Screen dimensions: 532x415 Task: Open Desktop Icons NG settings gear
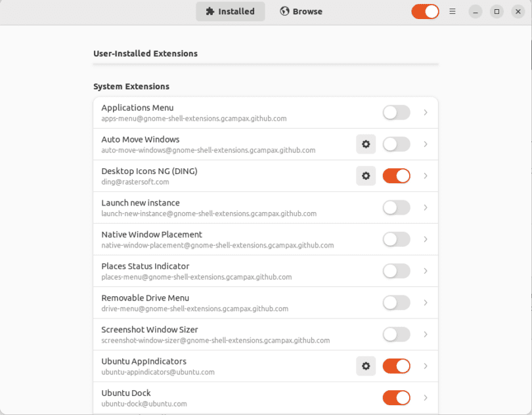(366, 175)
